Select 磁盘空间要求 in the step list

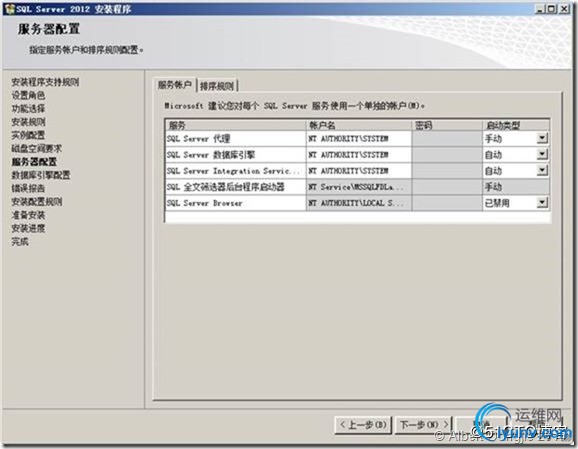click(x=36, y=149)
